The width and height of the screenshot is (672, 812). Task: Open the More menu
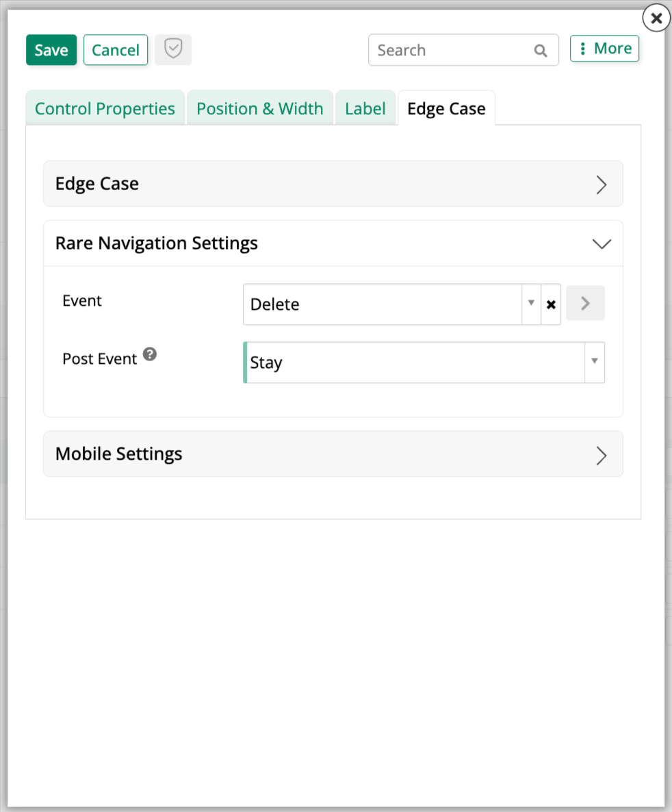(x=605, y=48)
